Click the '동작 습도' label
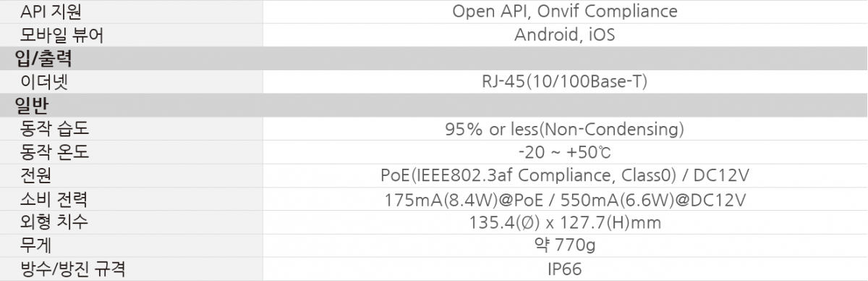The image size is (868, 281). (x=56, y=129)
